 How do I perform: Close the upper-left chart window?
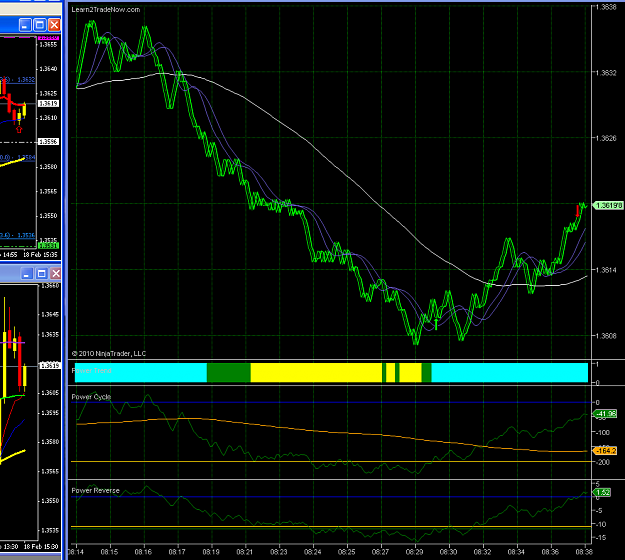(x=54, y=25)
